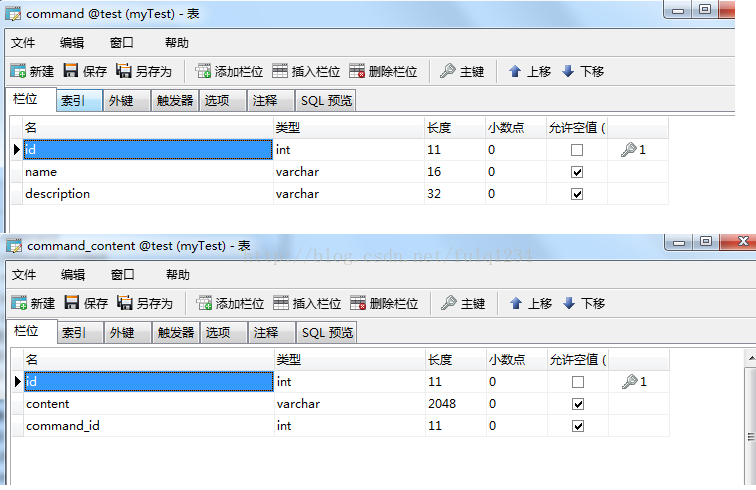
Task: Switch to the 选项 tab in the command window
Action: pyautogui.click(x=222, y=100)
